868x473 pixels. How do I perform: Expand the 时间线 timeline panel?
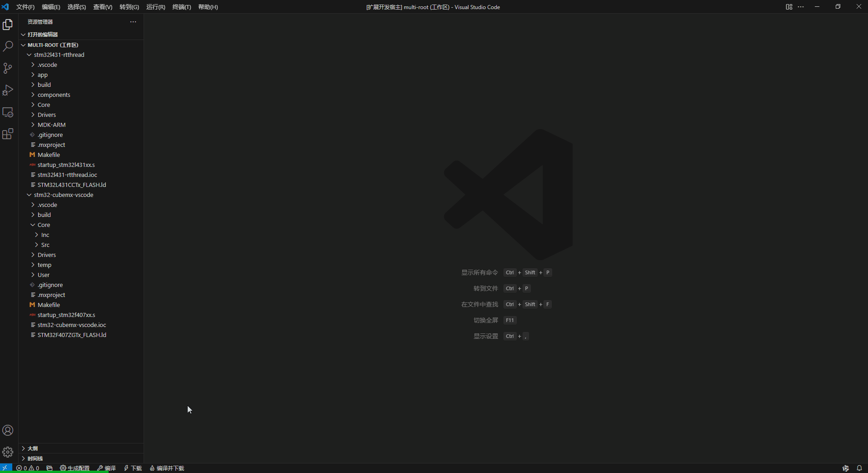[35, 458]
